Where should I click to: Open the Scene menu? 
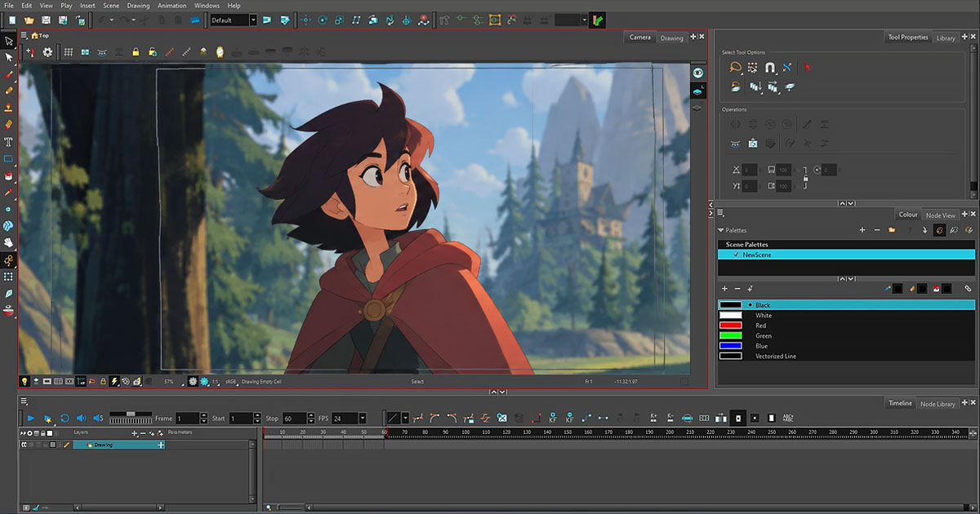[x=111, y=6]
